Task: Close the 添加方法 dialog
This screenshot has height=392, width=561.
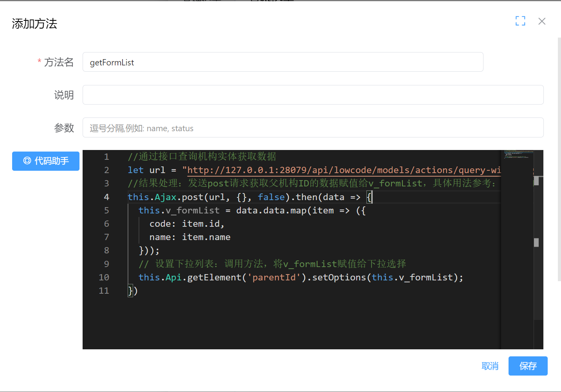Action: coord(542,21)
